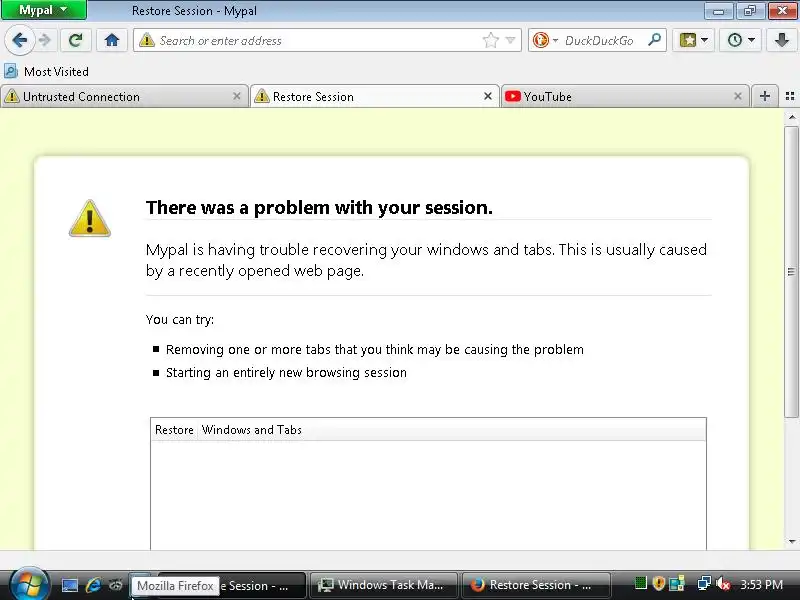Open the Most Visited bookmarks folder
This screenshot has height=600, width=800.
47,71
